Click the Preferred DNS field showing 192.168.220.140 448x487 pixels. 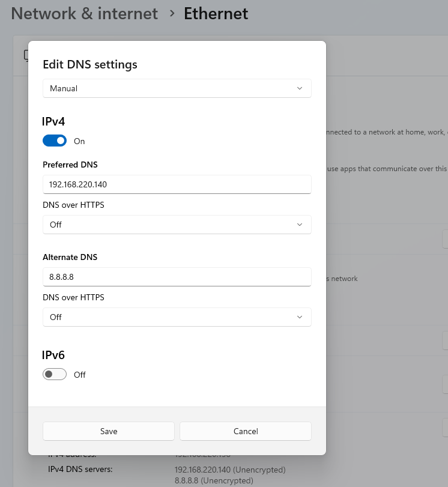click(177, 184)
